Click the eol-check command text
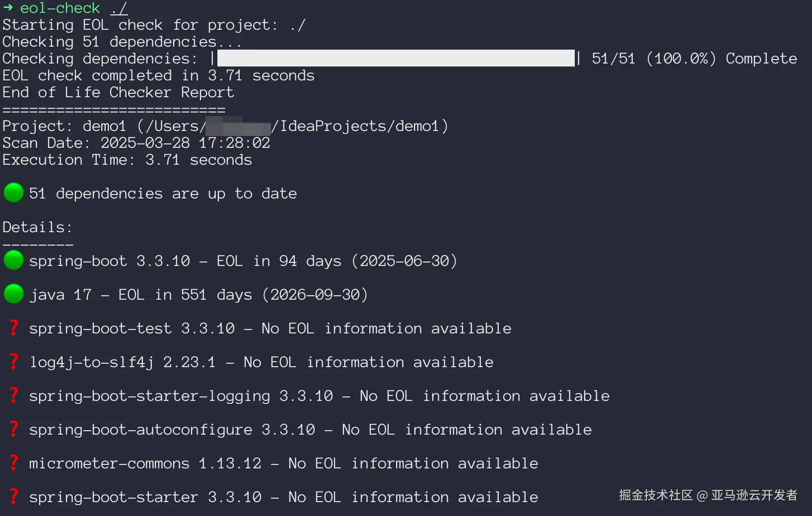 click(60, 8)
